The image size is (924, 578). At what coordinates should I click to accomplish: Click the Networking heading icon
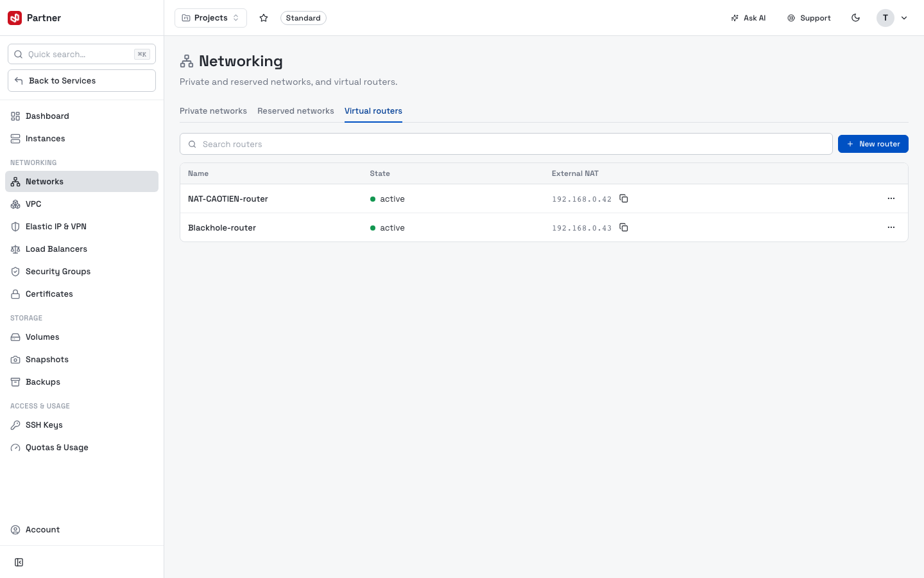(187, 61)
